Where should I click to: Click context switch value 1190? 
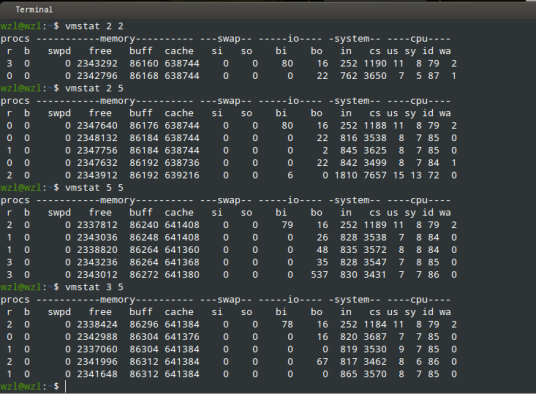[375, 64]
